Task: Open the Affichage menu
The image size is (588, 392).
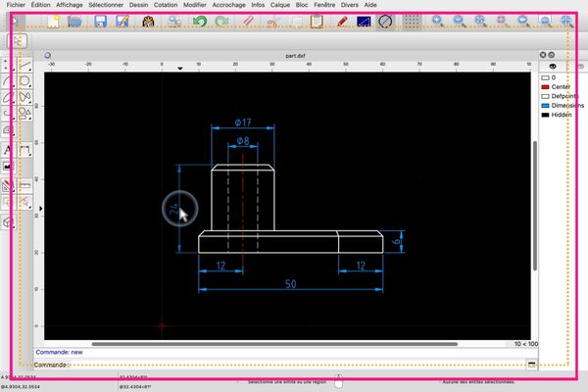Action: [x=70, y=5]
